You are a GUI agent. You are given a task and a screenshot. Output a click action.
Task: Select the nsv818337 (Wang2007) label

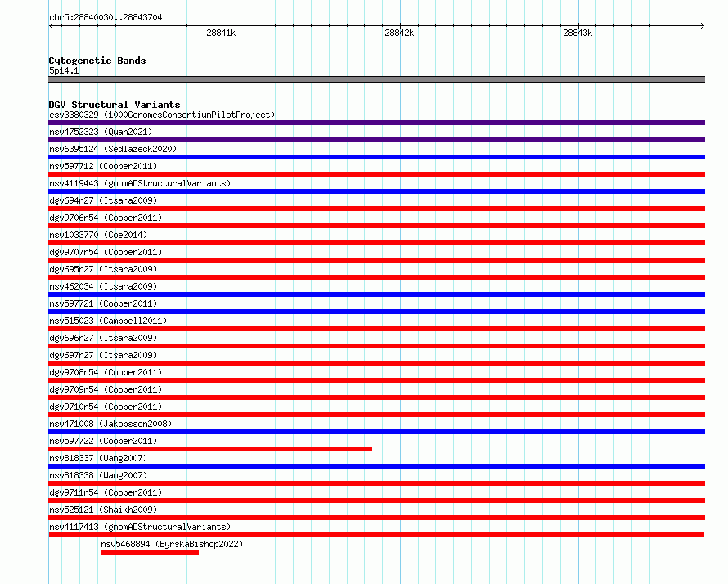coord(98,458)
